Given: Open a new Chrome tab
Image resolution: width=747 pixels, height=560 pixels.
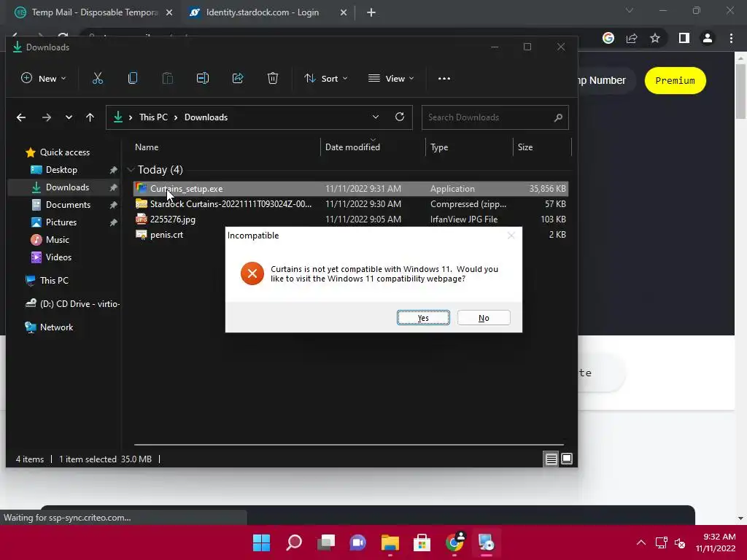Looking at the screenshot, I should [x=371, y=13].
